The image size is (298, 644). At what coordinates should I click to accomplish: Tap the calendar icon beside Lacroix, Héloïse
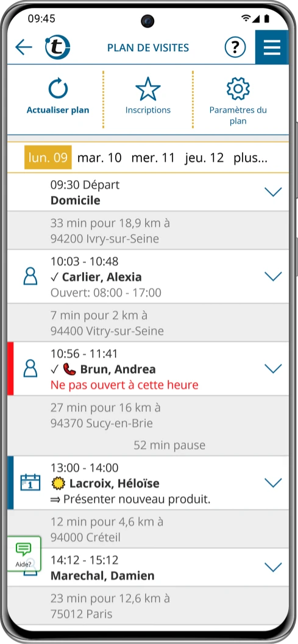(30, 482)
